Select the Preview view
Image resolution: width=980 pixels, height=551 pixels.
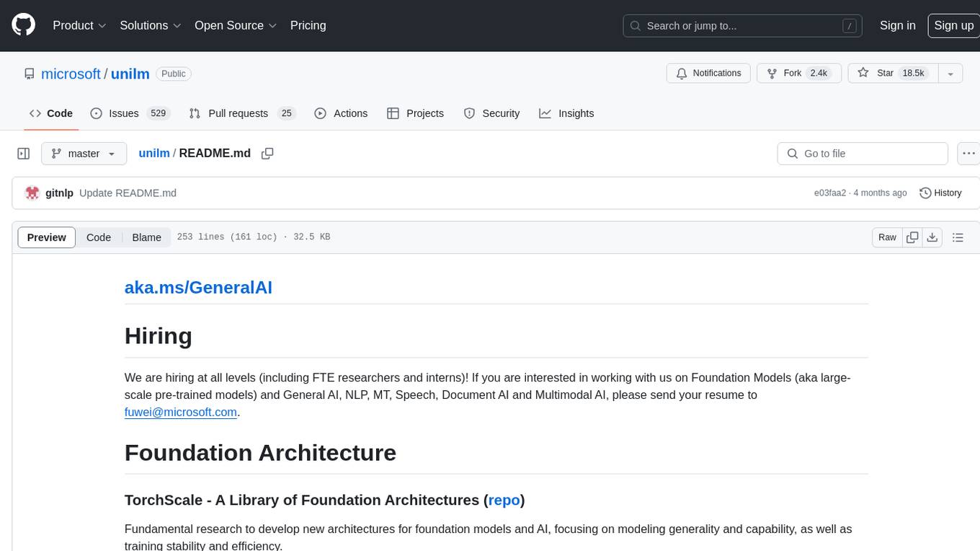(47, 237)
